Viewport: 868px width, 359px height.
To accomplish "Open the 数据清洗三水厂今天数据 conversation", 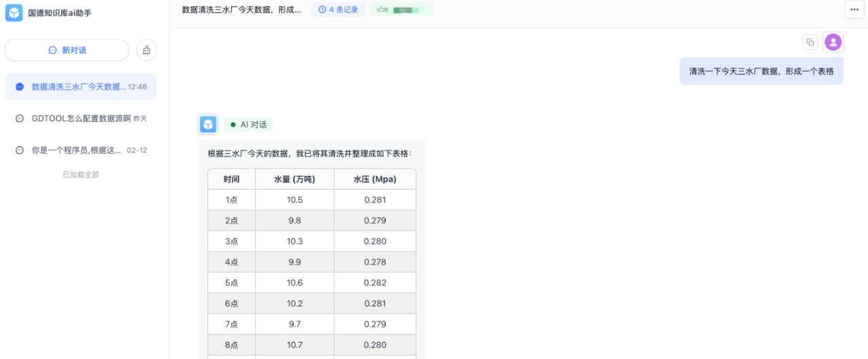I will pos(80,87).
